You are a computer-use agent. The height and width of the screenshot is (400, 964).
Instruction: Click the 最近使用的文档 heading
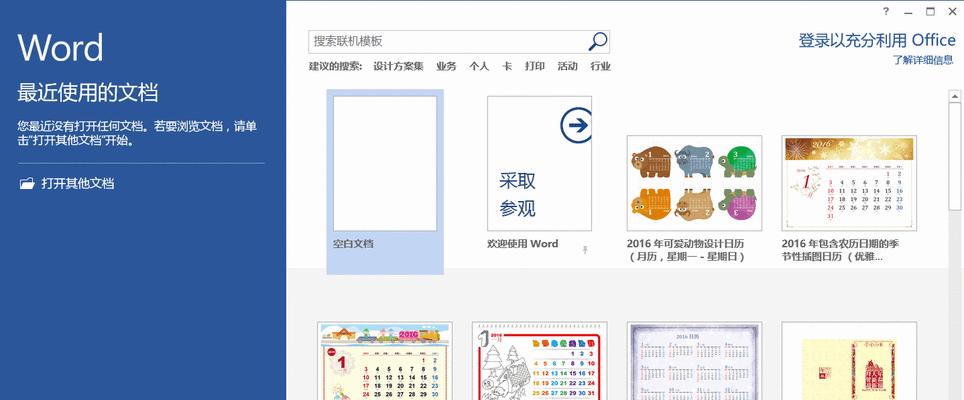[88, 92]
